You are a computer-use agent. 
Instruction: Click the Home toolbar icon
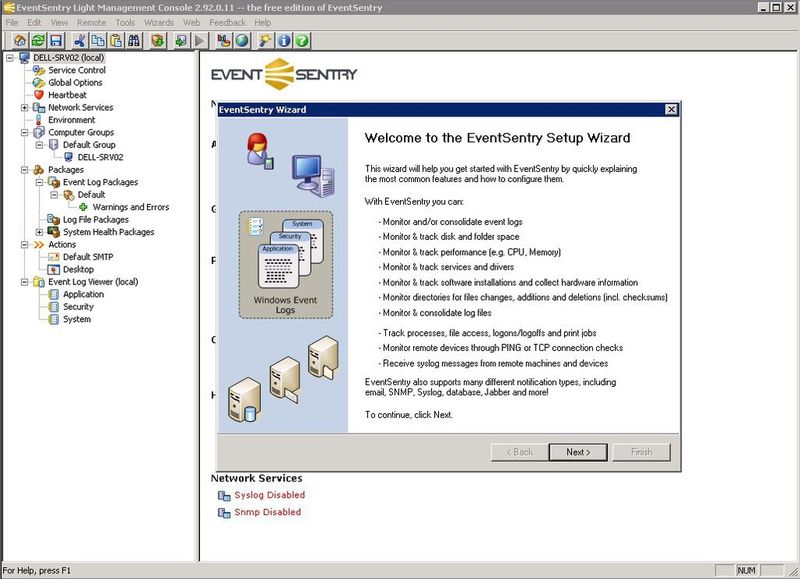point(20,40)
